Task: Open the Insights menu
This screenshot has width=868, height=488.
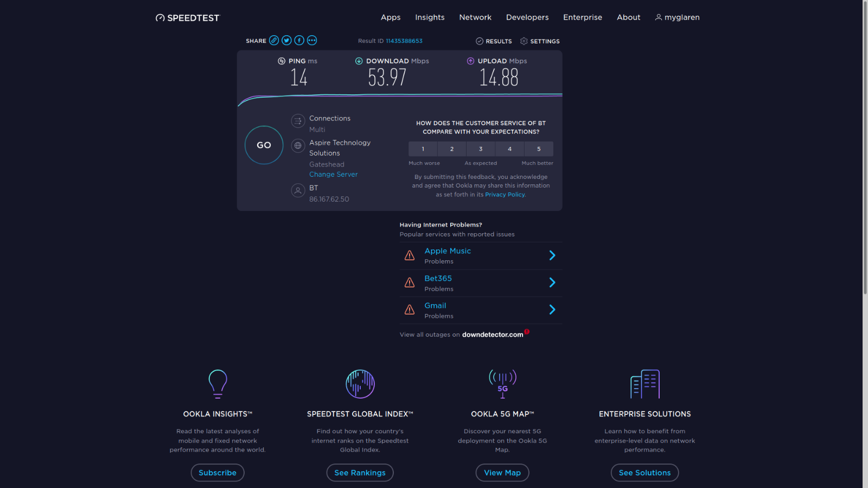Action: pyautogui.click(x=430, y=17)
